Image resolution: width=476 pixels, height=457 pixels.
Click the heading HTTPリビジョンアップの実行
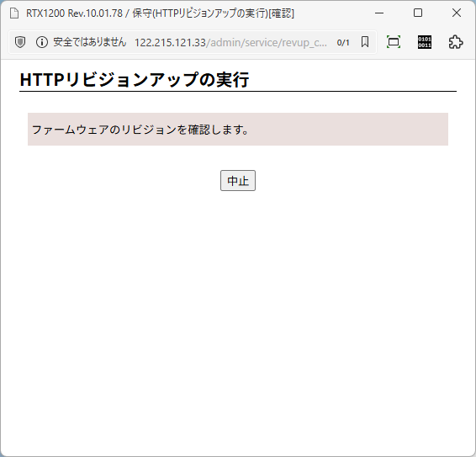click(135, 80)
